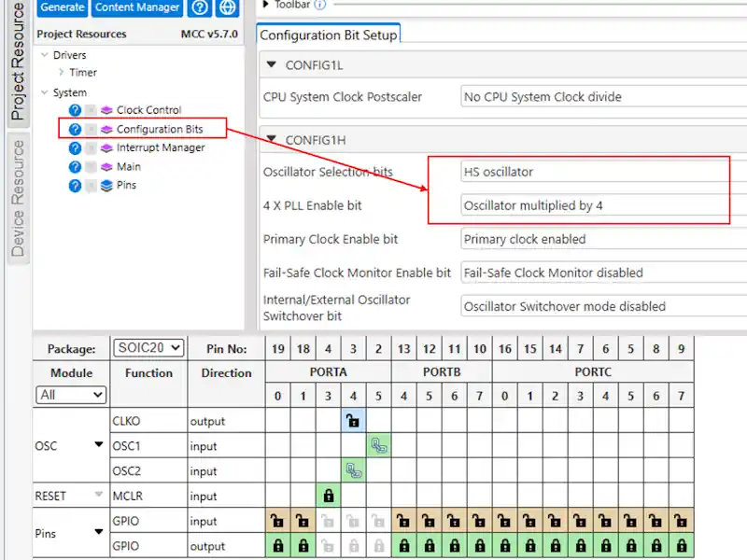Toggle OSC1 input link on RA5
Image resolution: width=747 pixels, height=560 pixels.
click(379, 446)
